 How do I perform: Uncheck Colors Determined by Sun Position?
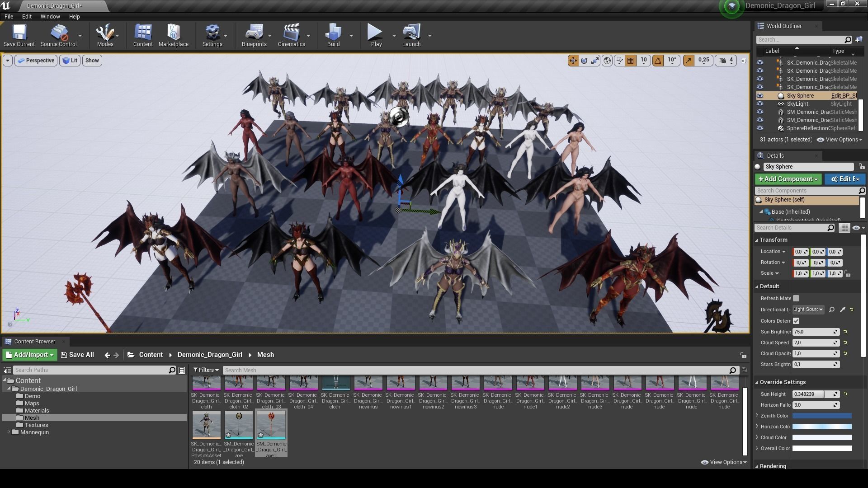(x=796, y=321)
